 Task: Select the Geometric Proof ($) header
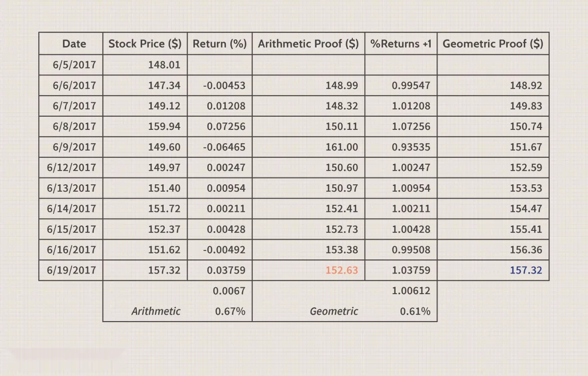(x=492, y=44)
